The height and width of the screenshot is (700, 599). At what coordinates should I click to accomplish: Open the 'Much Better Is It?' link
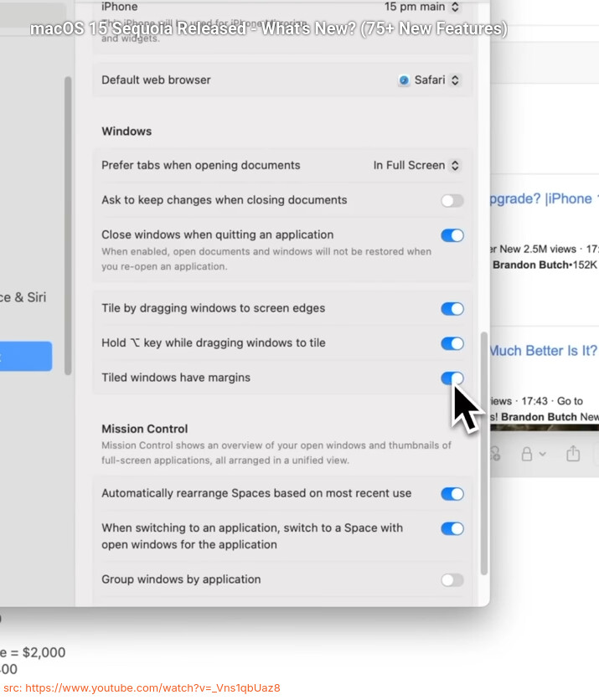pos(543,351)
